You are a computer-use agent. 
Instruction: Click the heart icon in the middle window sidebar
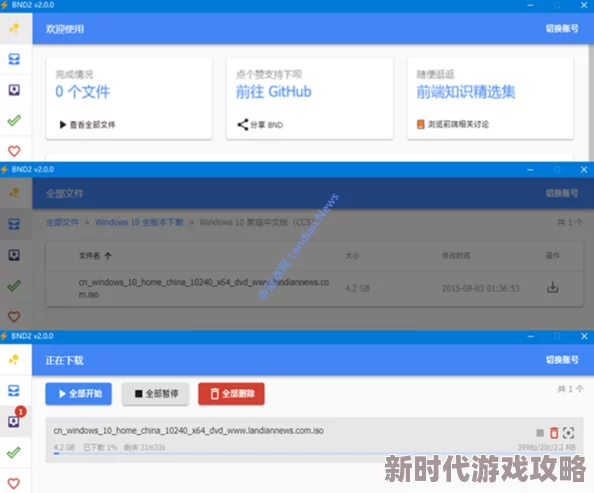tap(14, 316)
